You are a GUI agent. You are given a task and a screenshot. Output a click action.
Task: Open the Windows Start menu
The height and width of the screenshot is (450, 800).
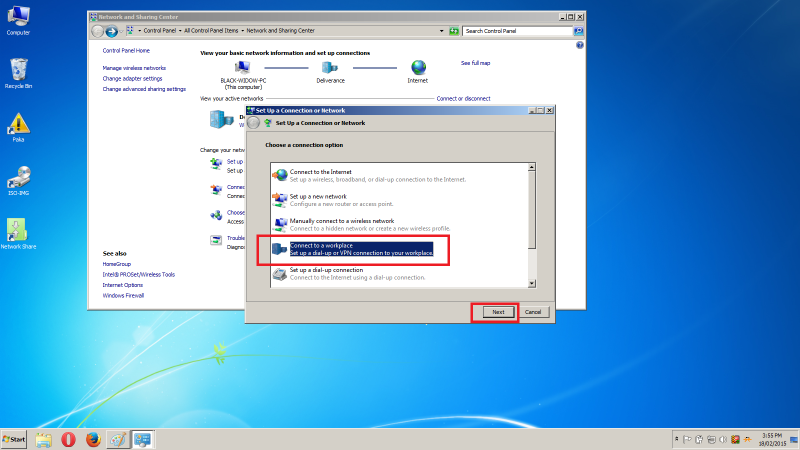(x=15, y=439)
